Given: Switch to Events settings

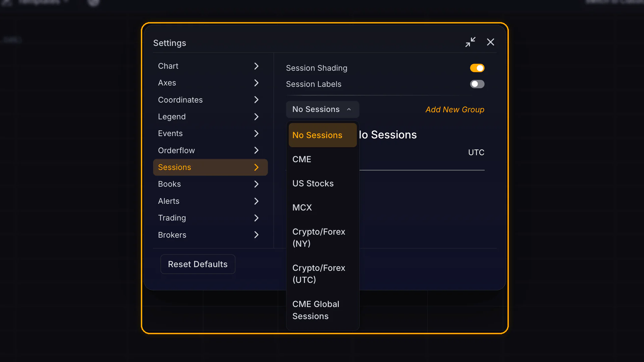Looking at the screenshot, I should pos(210,133).
